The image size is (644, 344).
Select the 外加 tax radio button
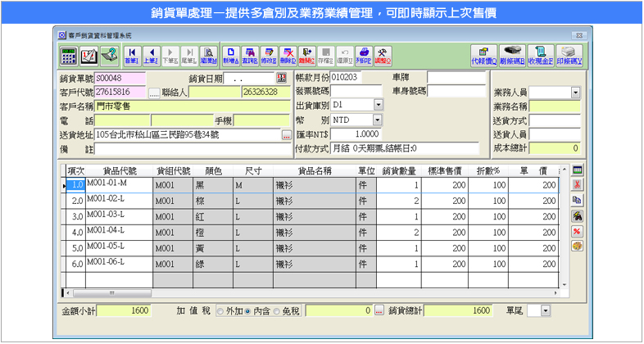[x=219, y=311]
